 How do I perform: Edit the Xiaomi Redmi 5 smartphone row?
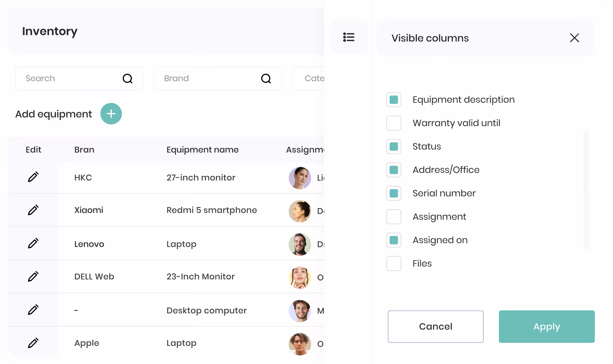33,210
